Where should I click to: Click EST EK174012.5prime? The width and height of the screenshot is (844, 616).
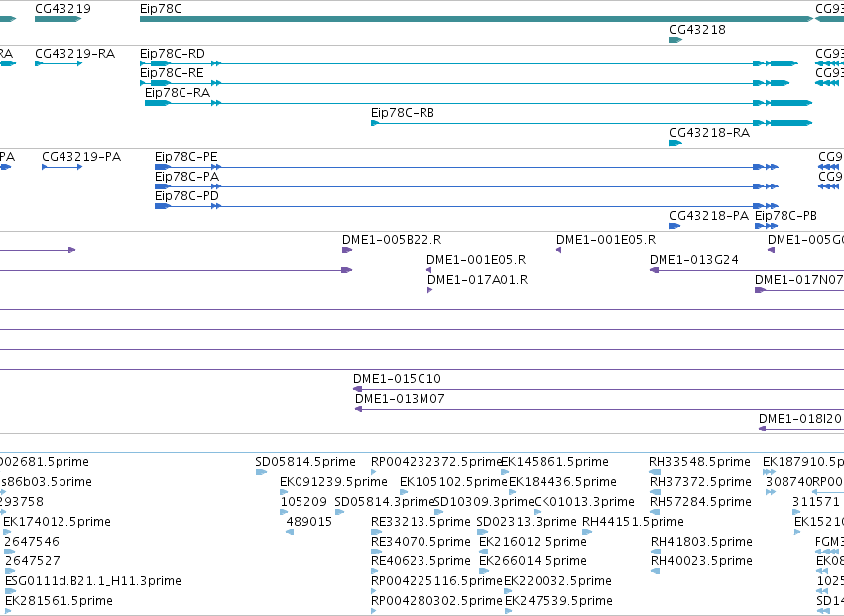tap(7, 532)
